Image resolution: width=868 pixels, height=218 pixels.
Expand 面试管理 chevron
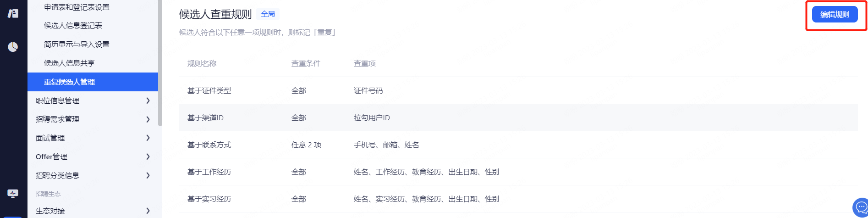[148, 138]
